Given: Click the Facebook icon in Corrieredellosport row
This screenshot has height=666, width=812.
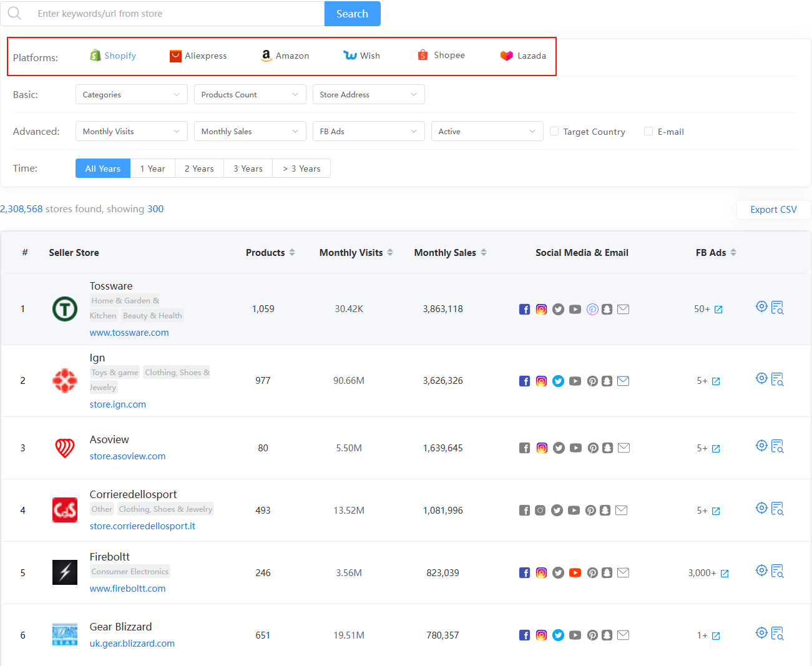Looking at the screenshot, I should pyautogui.click(x=524, y=510).
